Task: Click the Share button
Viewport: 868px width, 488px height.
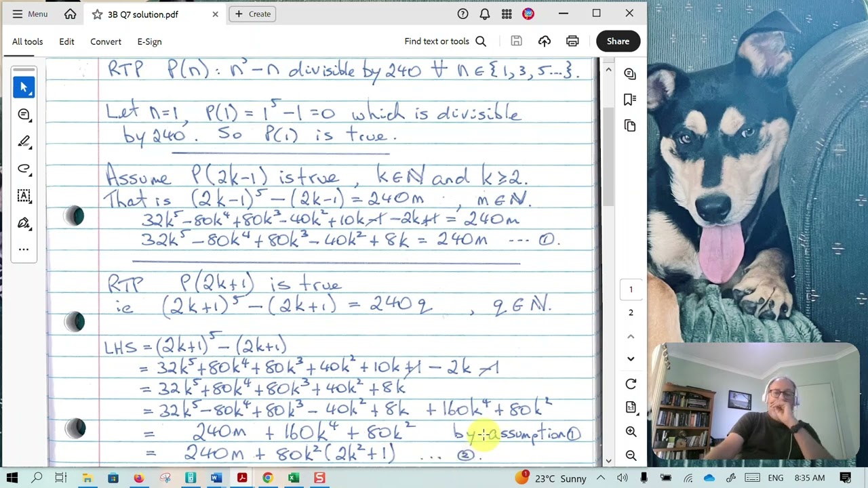Action: [x=618, y=41]
